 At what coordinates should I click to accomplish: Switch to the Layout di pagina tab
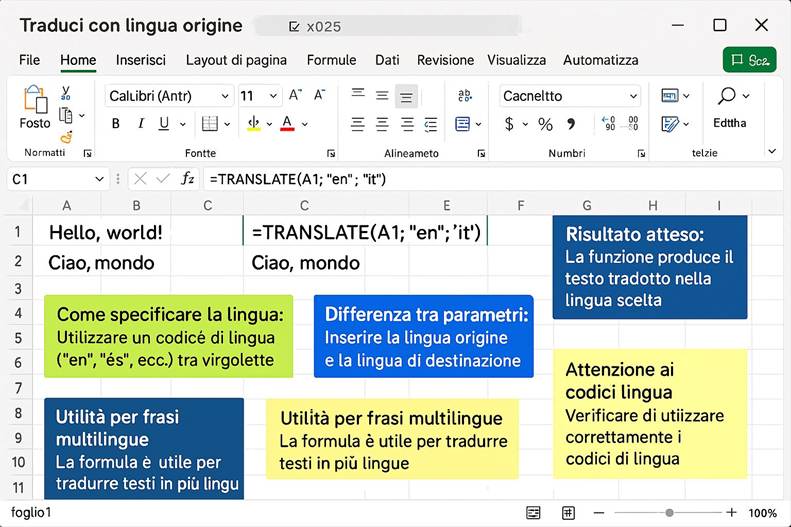coord(236,60)
